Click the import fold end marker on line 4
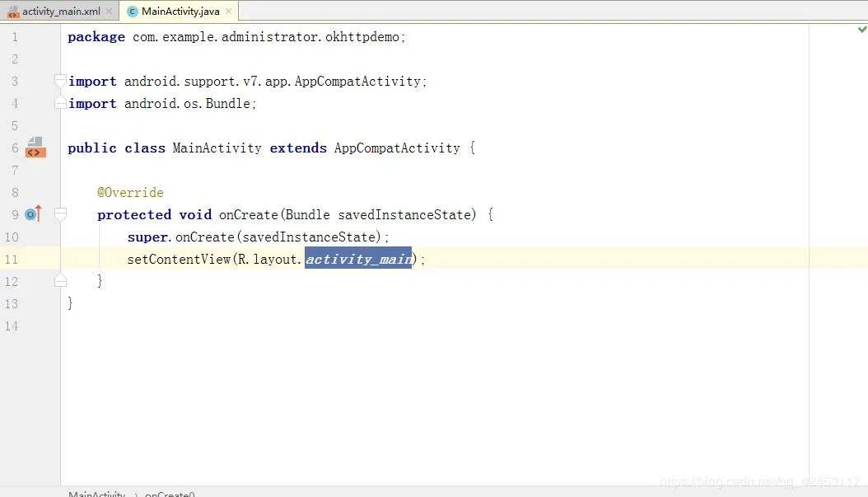The height and width of the screenshot is (497, 868). point(60,103)
